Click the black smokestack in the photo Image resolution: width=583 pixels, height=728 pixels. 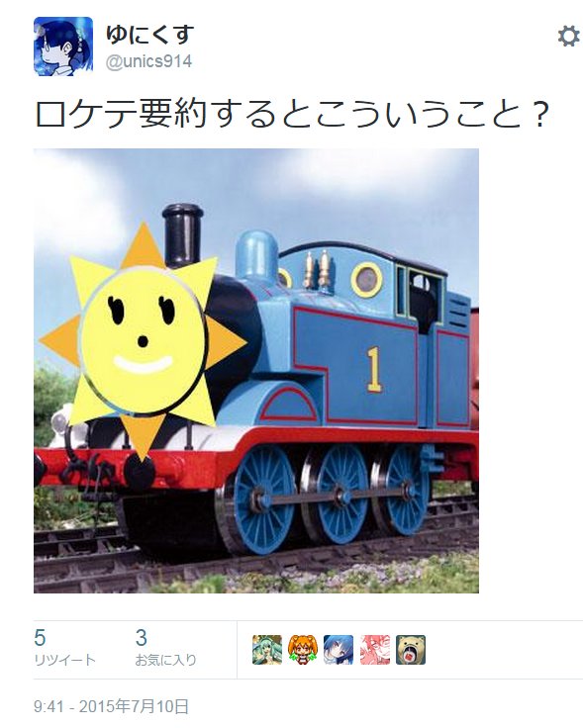[182, 235]
